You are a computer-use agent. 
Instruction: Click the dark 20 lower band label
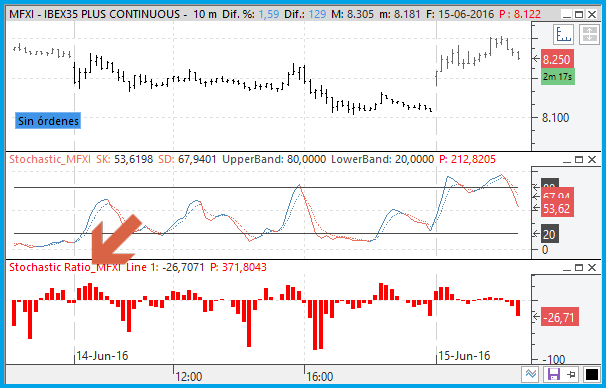point(550,234)
